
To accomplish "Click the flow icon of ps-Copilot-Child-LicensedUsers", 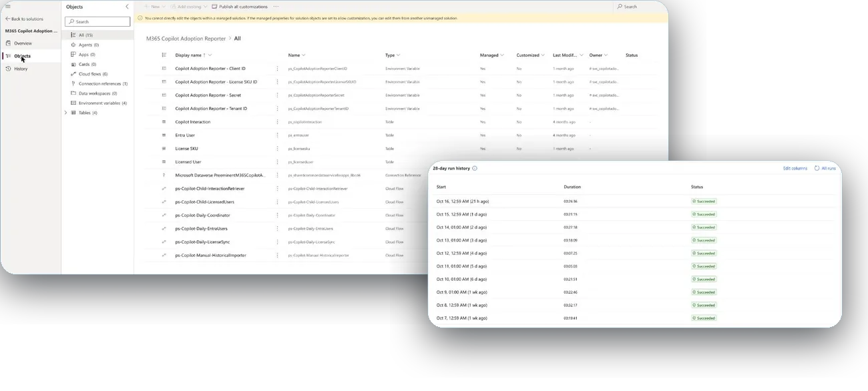I will pyautogui.click(x=164, y=202).
